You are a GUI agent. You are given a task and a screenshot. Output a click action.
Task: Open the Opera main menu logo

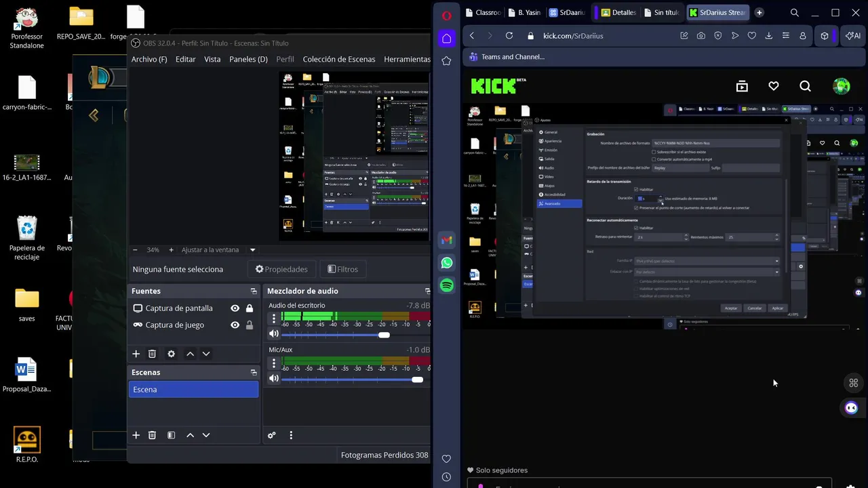(x=446, y=16)
